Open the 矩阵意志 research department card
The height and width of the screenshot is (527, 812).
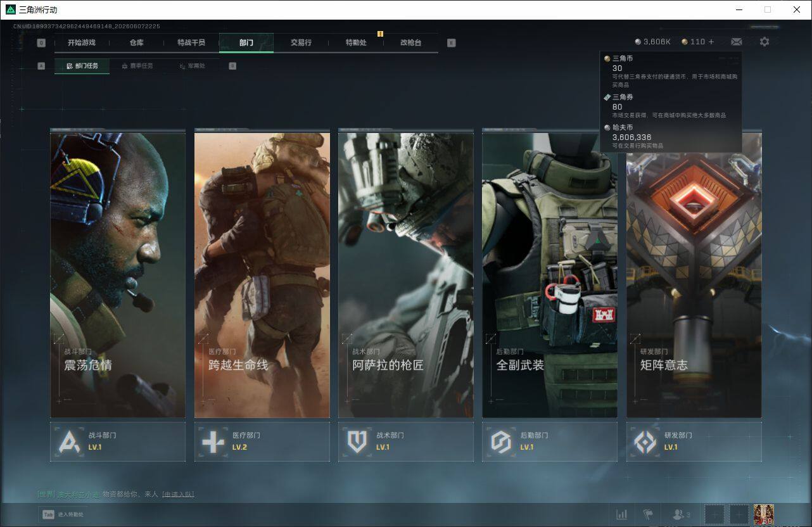coord(694,274)
